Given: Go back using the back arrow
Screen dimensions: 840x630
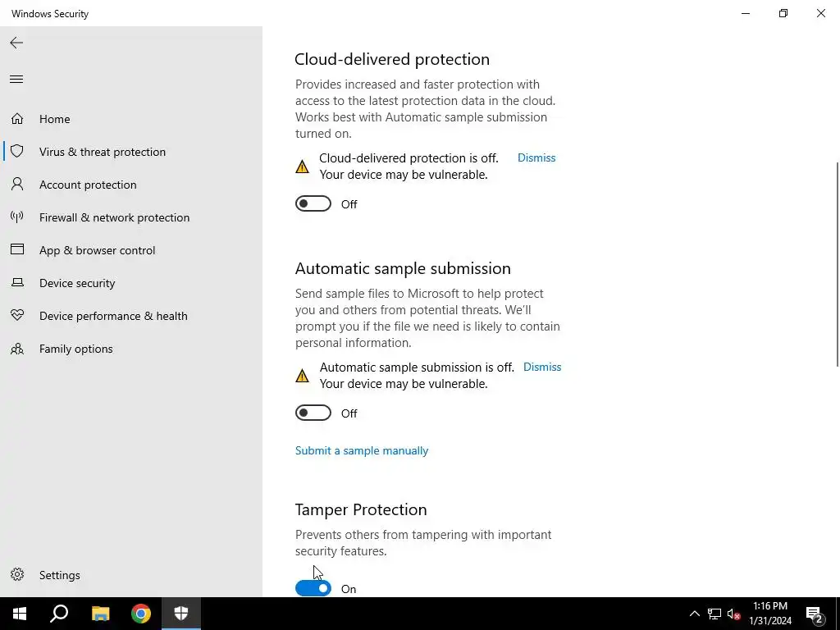Looking at the screenshot, I should [16, 43].
